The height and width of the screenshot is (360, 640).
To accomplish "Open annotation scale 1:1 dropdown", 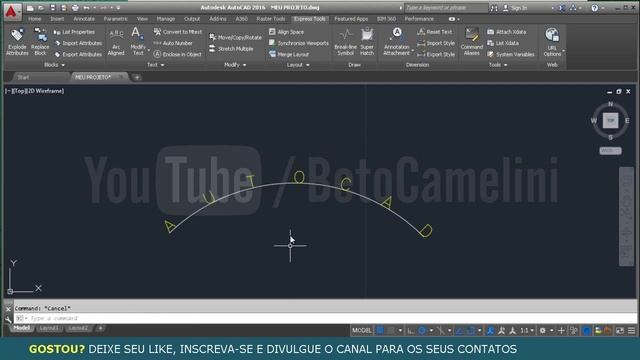I will pyautogui.click(x=527, y=331).
